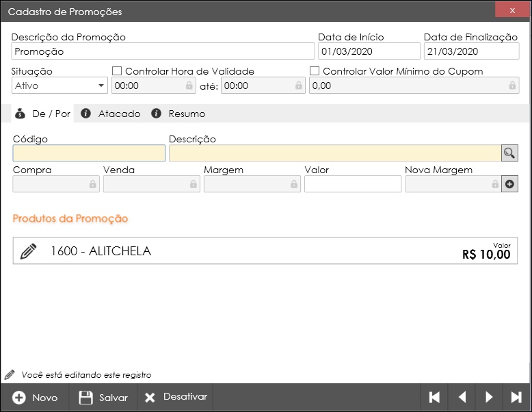Click the lock icon in end hour field

click(x=299, y=86)
